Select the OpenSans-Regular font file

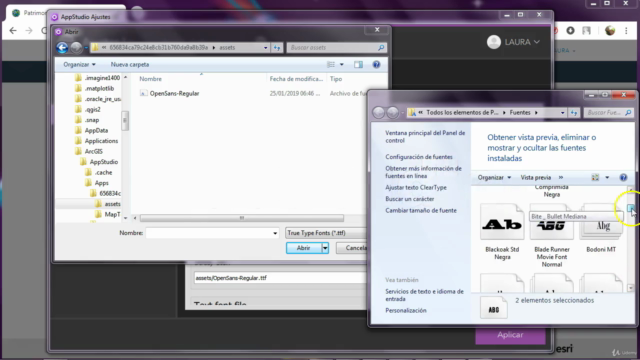(174, 93)
